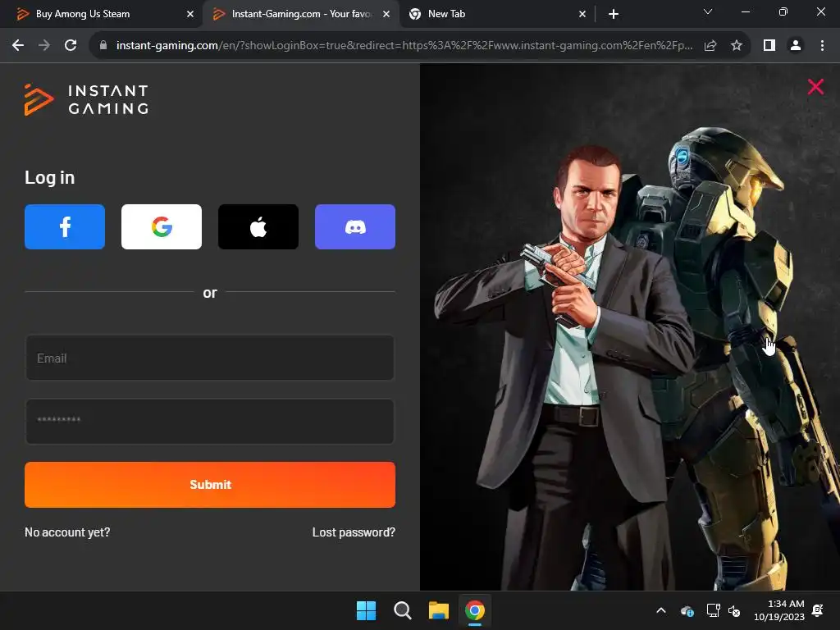Open the Windows Start menu

(x=367, y=610)
